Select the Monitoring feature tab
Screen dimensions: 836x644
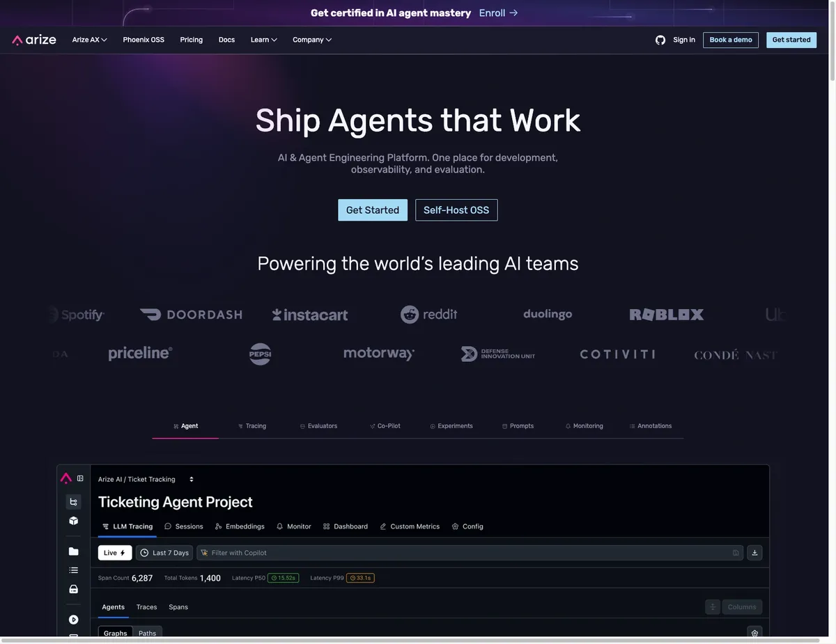coord(584,426)
